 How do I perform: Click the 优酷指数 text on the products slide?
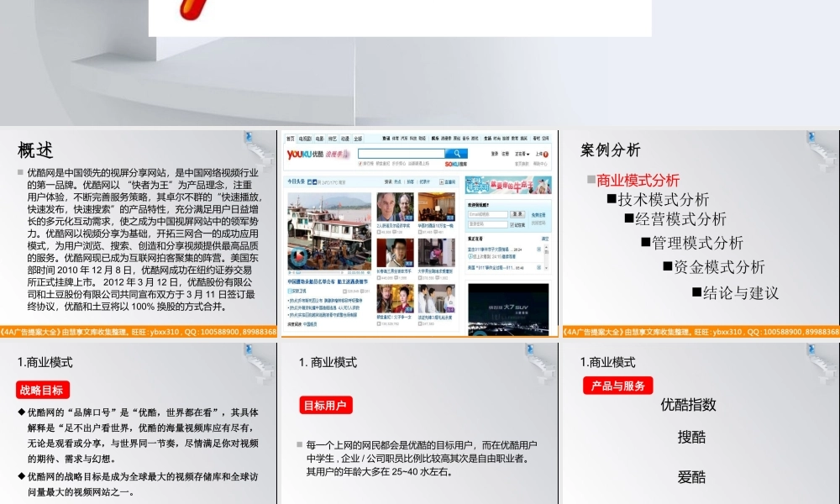pyautogui.click(x=689, y=404)
